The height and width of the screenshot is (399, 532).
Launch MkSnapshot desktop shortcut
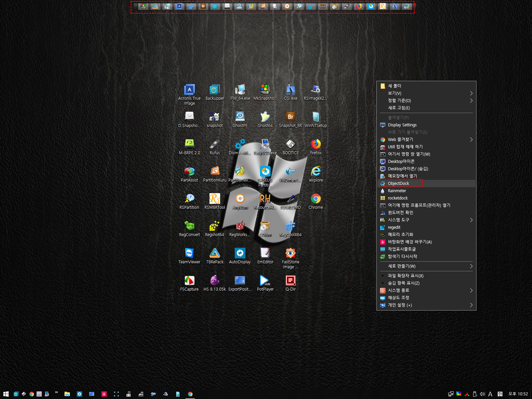click(x=265, y=92)
